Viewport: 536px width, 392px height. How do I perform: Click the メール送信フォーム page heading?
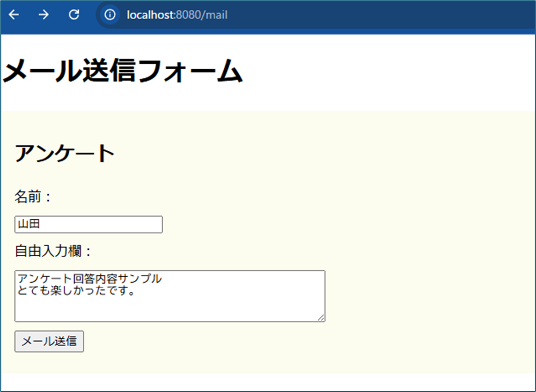tap(123, 71)
